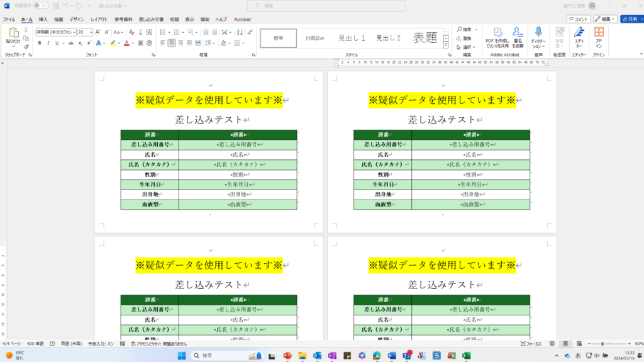Open the numbered list dropdown arrow
The image size is (644, 362).
183,32
